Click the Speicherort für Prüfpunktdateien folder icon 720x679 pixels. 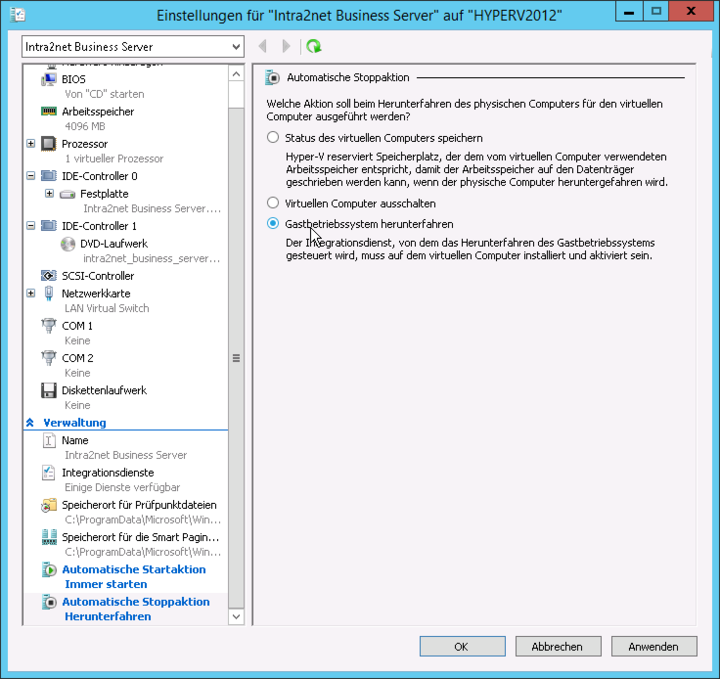[49, 505]
